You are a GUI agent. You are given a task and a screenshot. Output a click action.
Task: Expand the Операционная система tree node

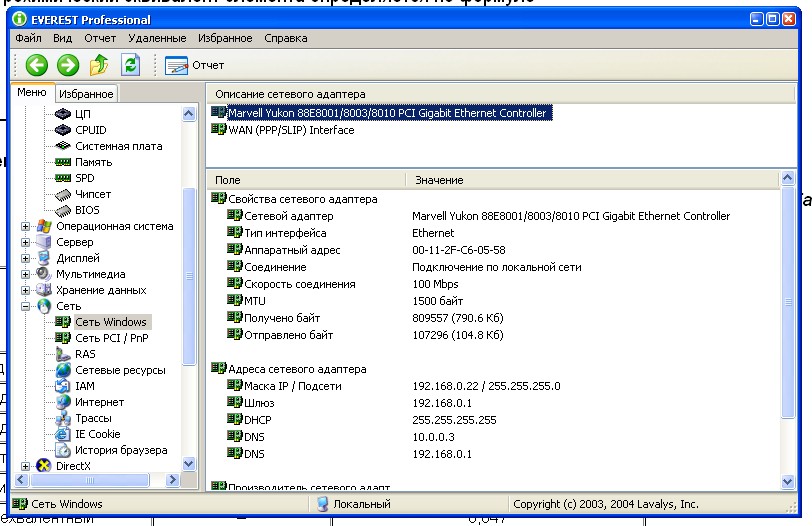pos(26,226)
